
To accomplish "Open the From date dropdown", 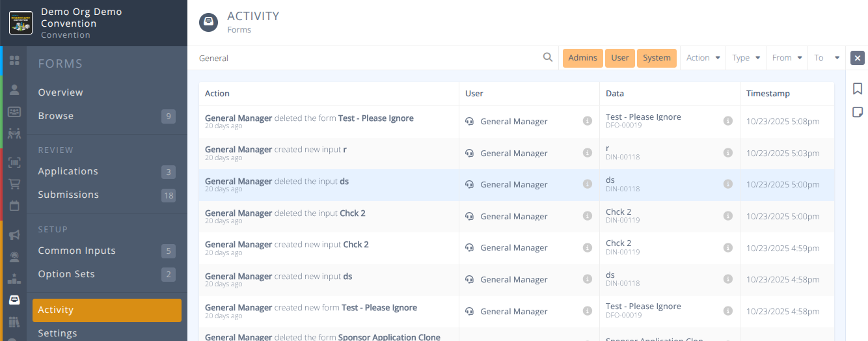I will (787, 58).
